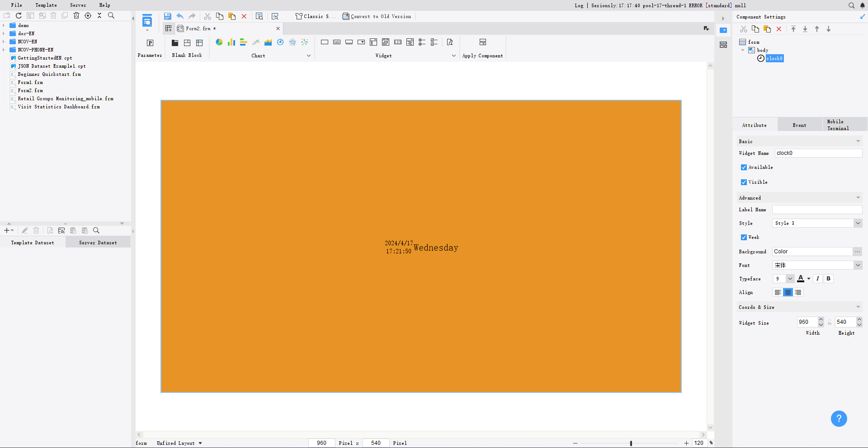Undo the last action
The width and height of the screenshot is (868, 448).
180,16
